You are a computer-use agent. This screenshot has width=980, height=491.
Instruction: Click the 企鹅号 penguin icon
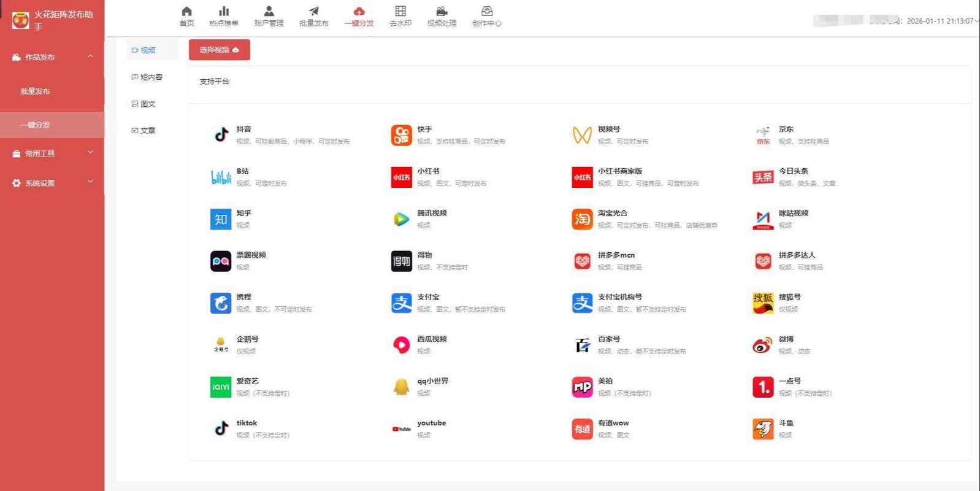click(x=221, y=345)
